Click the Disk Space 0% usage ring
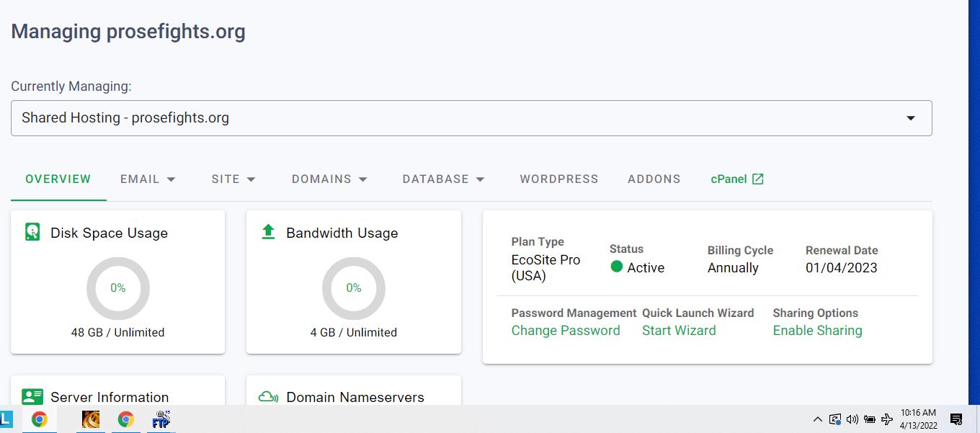The image size is (980, 433). (x=118, y=288)
